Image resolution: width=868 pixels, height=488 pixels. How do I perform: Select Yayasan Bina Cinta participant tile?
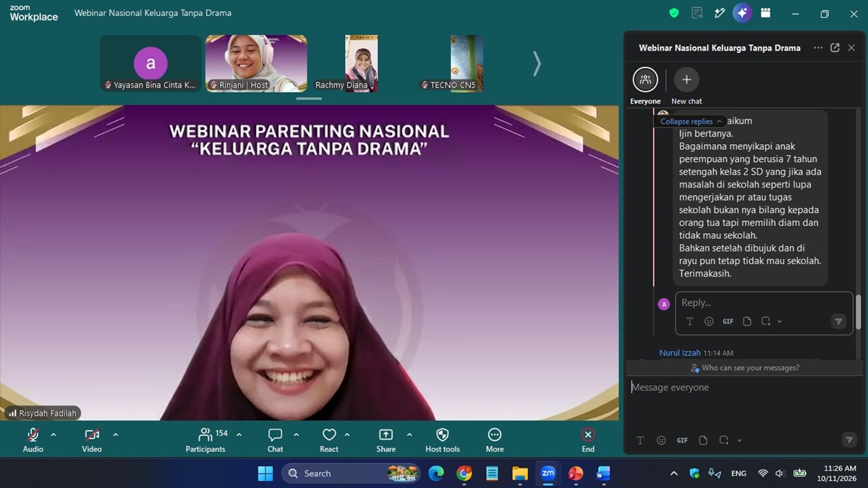pyautogui.click(x=150, y=64)
